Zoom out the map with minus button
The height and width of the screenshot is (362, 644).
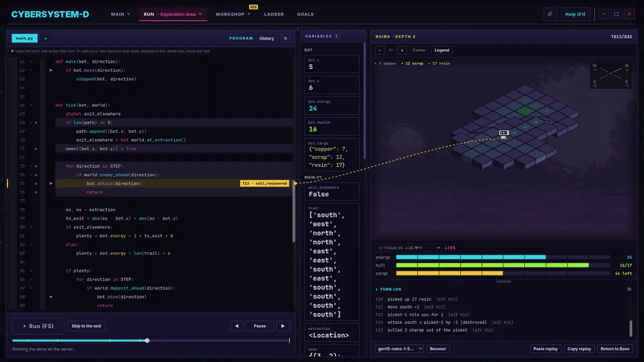[x=380, y=50]
